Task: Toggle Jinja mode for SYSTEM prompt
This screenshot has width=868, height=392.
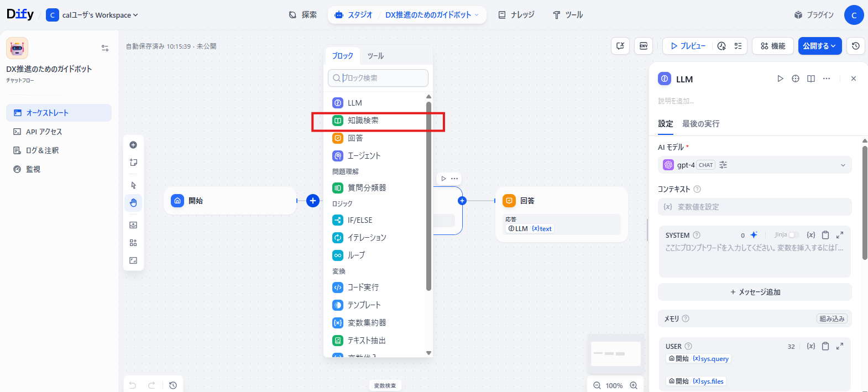Action: (x=793, y=235)
